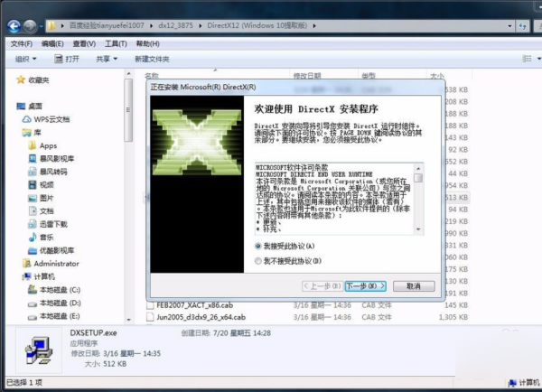Open recent pages dropdown next to forward button

pos(41,26)
